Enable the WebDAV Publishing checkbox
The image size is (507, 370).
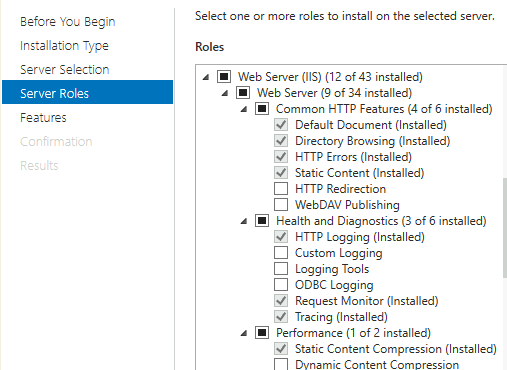click(x=281, y=205)
